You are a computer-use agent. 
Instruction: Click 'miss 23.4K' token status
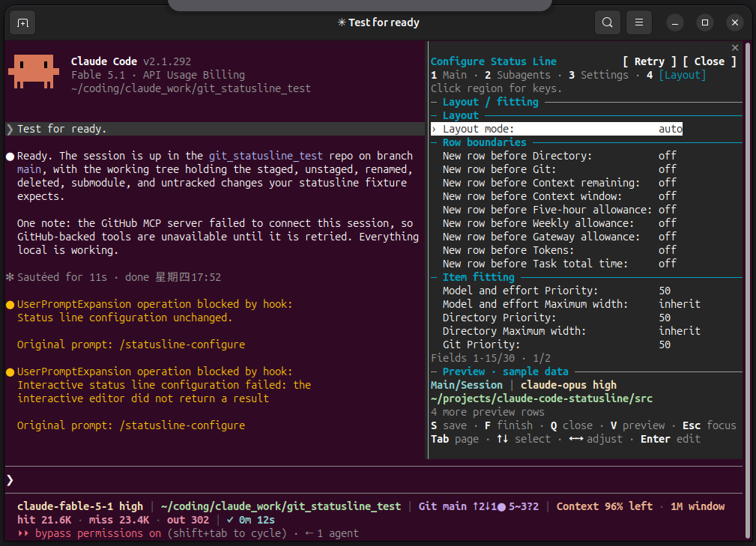(119, 521)
